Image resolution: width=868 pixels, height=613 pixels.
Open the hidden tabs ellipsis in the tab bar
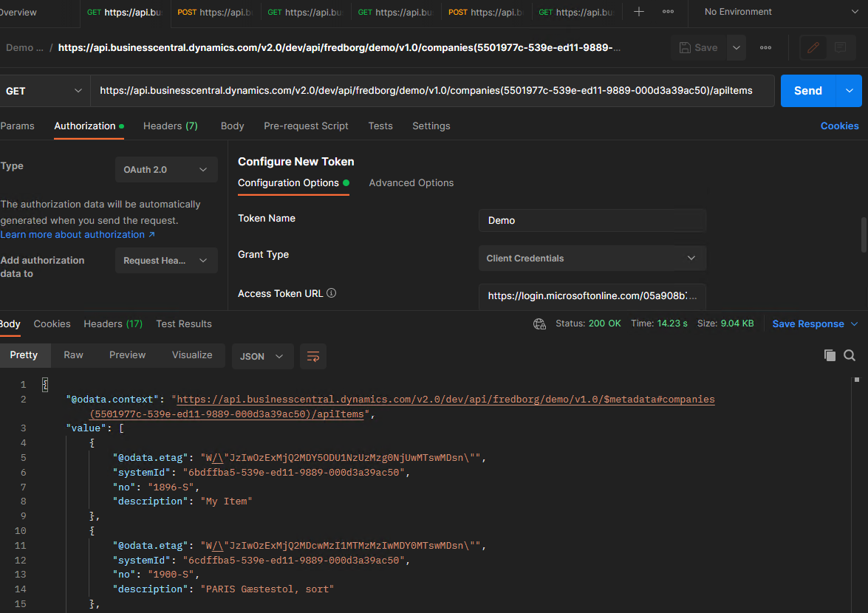[x=669, y=12]
